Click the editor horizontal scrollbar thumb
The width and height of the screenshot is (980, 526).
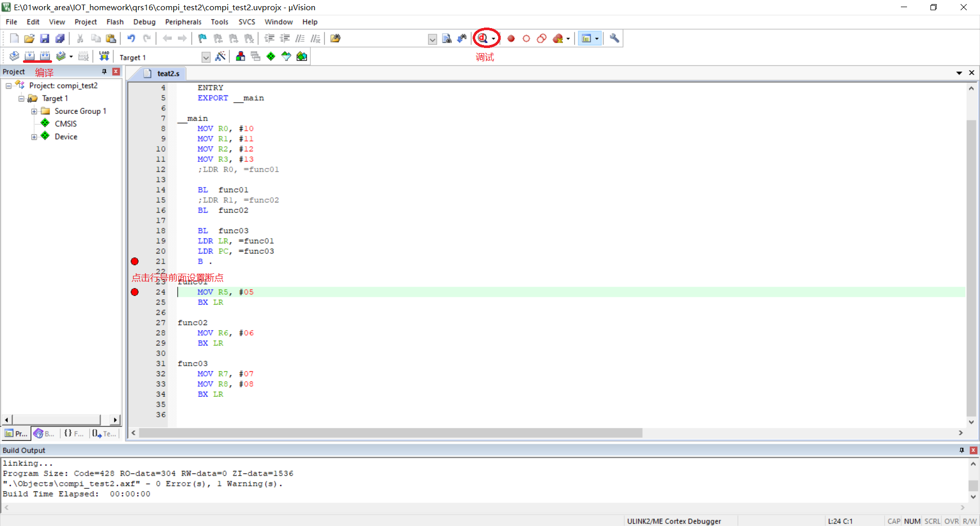[x=390, y=433]
